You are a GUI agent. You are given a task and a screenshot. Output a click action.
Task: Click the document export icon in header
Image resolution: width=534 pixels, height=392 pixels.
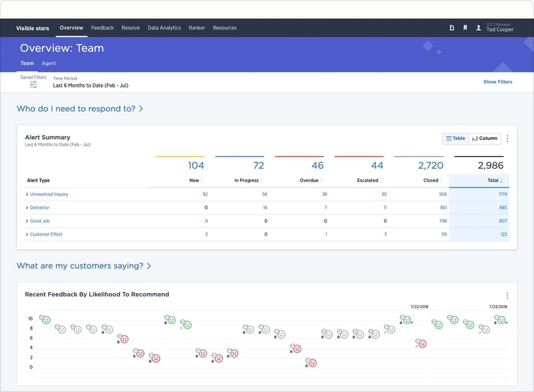click(x=452, y=28)
